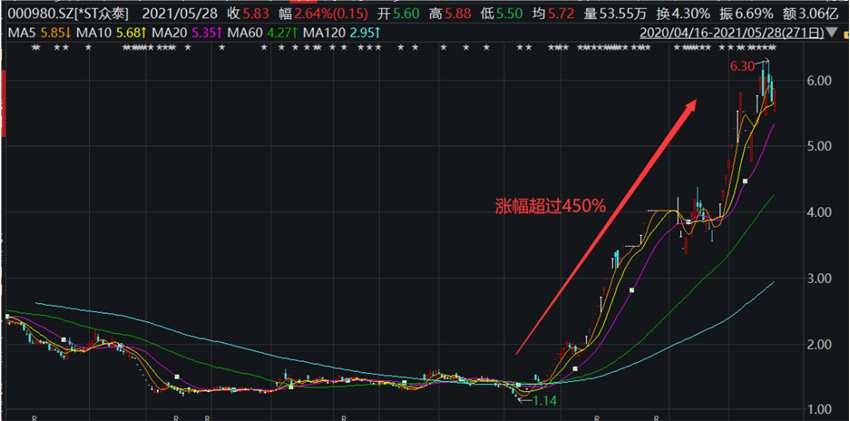Click the MA5 5.85 indicator label

pos(40,33)
